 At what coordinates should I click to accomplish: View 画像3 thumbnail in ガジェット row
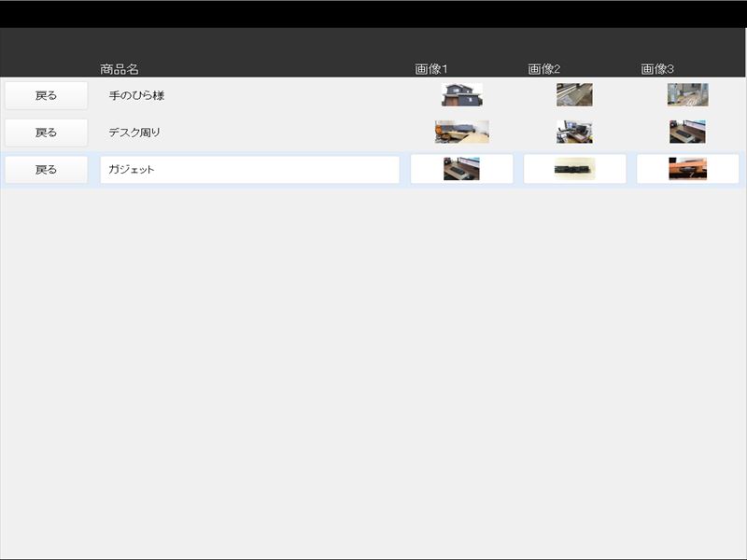pos(687,169)
